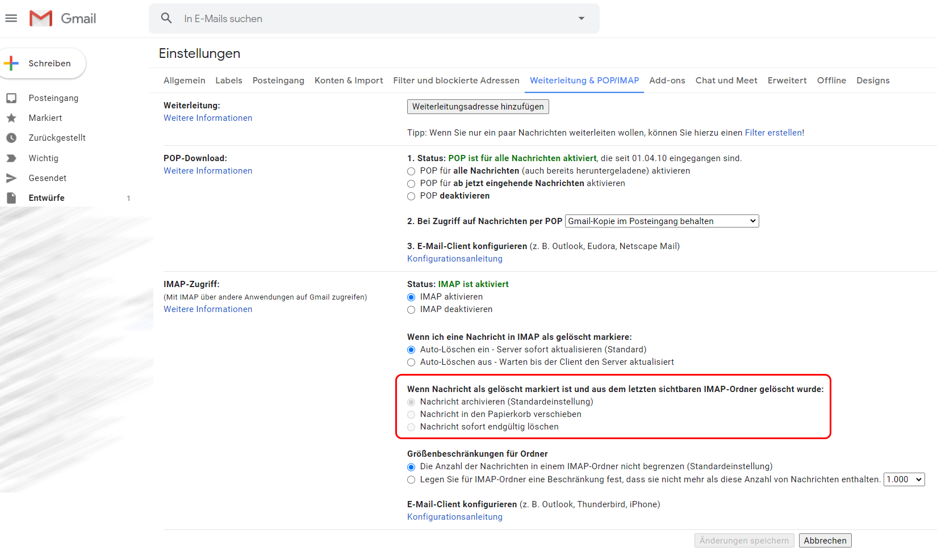Switch to Posteingang settings tab
This screenshot has height=560, width=937.
[x=278, y=81]
